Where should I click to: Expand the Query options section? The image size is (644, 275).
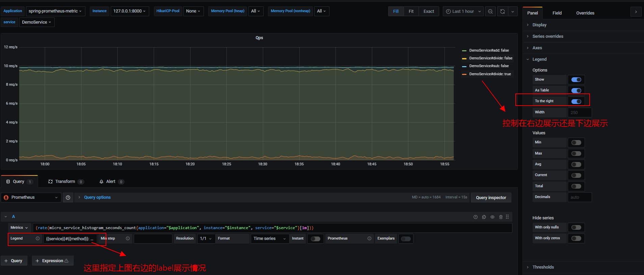pyautogui.click(x=97, y=198)
